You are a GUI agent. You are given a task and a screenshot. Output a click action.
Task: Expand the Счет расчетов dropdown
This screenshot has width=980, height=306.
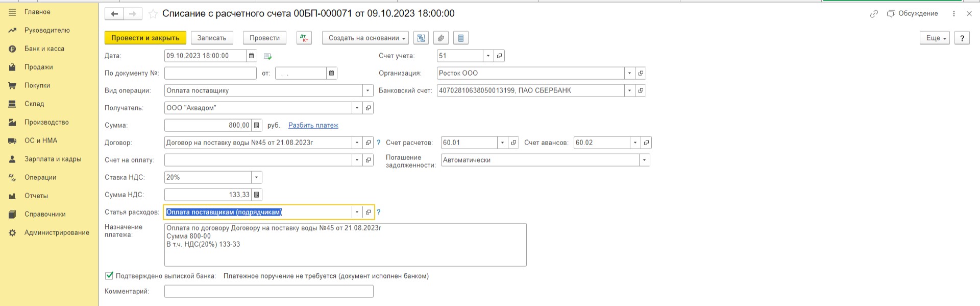coord(503,143)
